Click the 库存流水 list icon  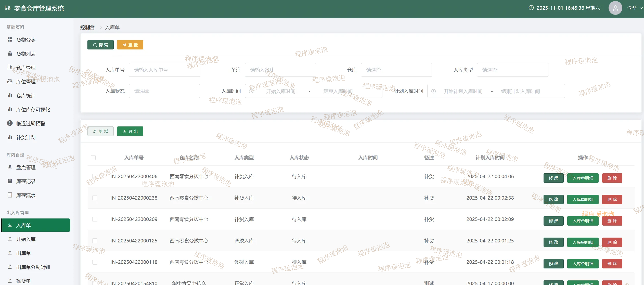tap(10, 195)
